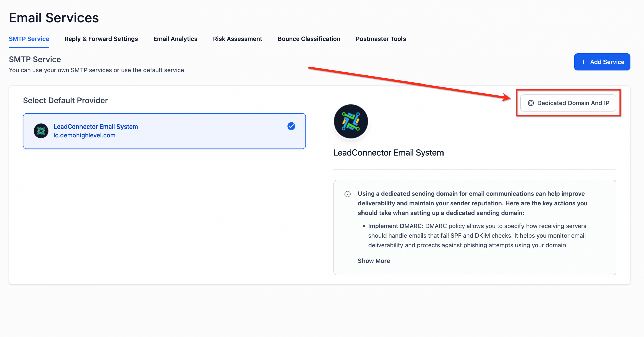Viewport: 644px width, 337px height.
Task: Click the large LeadConnector Email System logo
Action: (351, 121)
